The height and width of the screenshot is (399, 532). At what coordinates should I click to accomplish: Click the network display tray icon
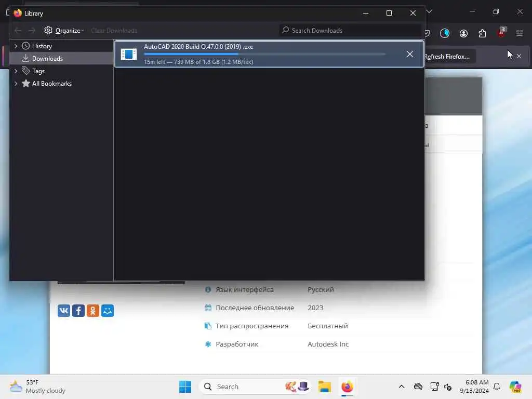[x=434, y=387]
